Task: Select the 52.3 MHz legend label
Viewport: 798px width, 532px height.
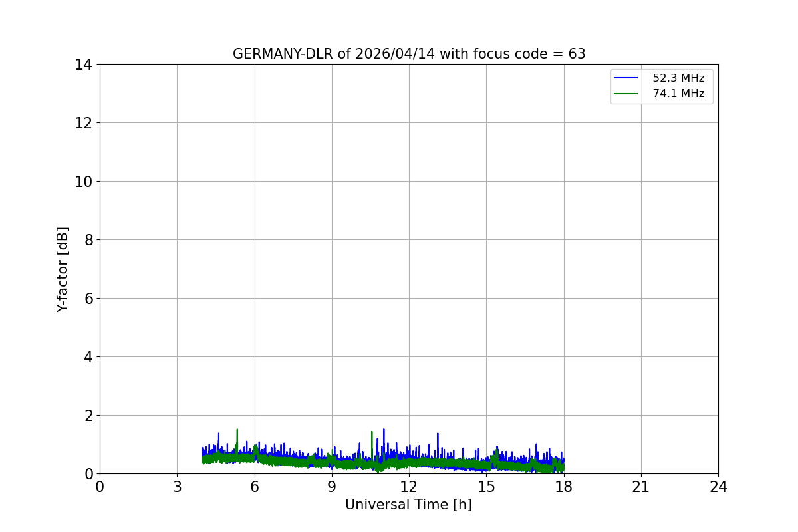Action: pos(678,78)
